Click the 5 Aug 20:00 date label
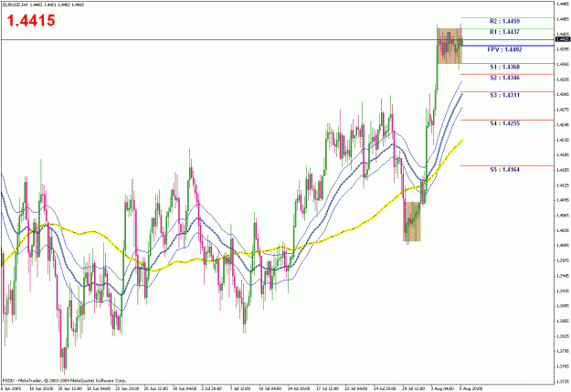The width and height of the screenshot is (571, 392). coord(471,388)
